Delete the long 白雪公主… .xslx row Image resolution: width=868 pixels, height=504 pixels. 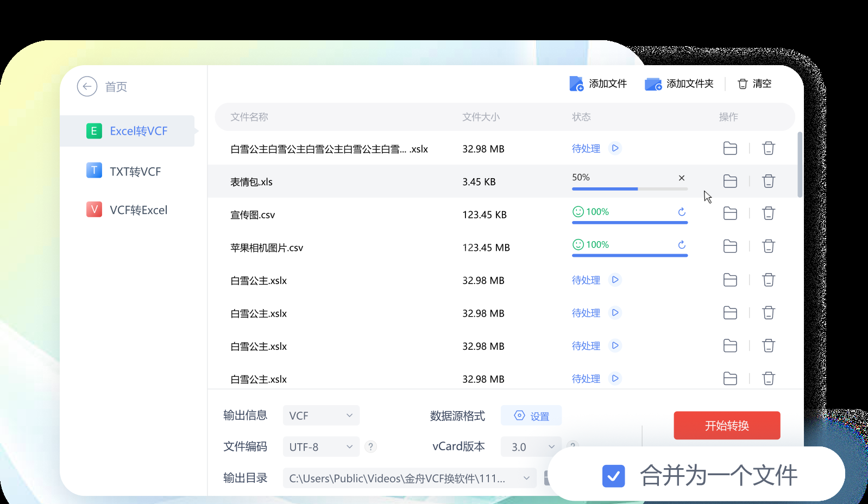768,148
